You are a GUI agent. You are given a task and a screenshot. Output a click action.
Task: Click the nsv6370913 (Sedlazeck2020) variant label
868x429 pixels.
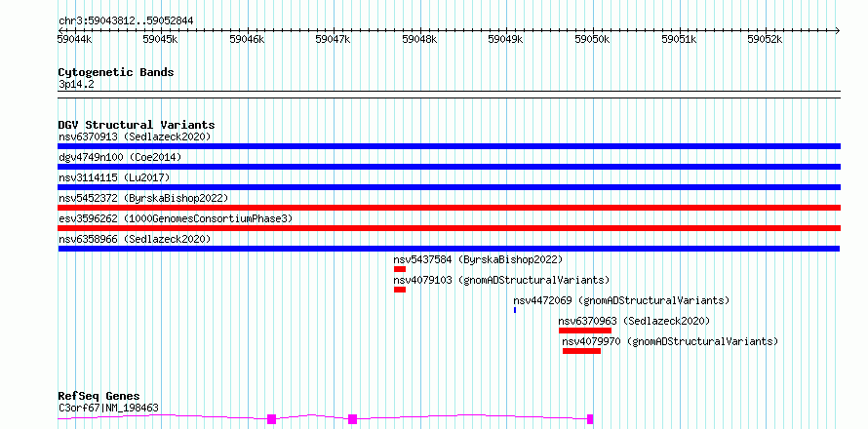coord(135,136)
